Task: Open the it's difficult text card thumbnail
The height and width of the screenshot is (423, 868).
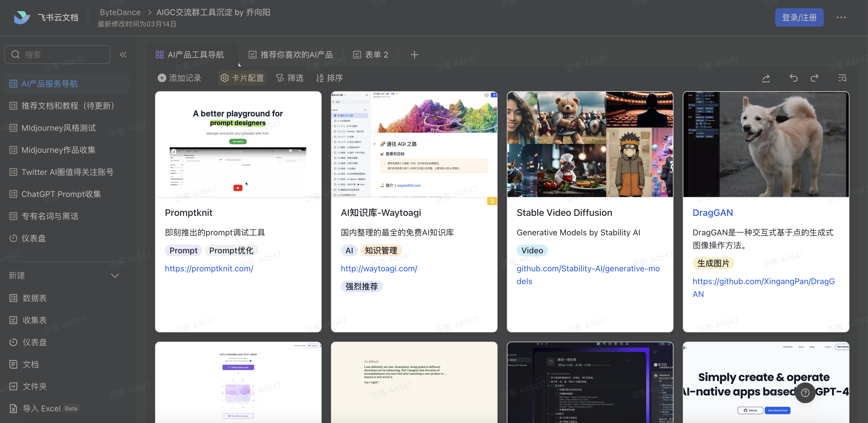Action: click(414, 383)
